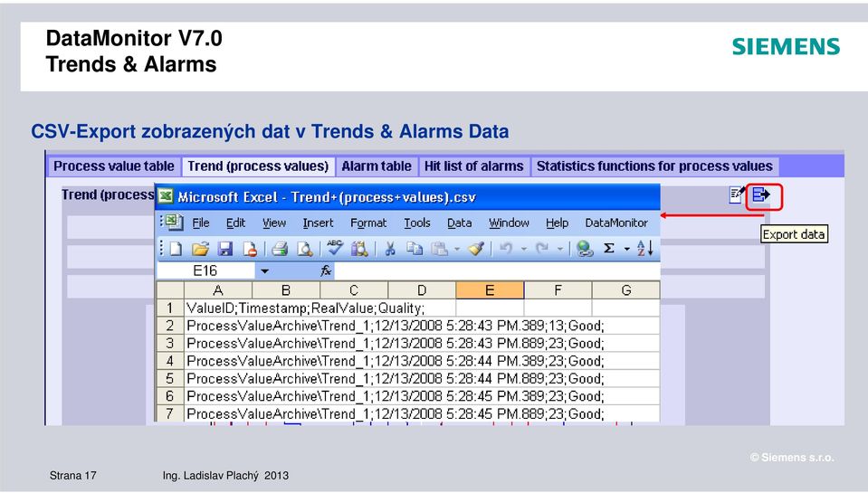Select highlighted column E header
Screen dimensions: 868x493
click(490, 290)
